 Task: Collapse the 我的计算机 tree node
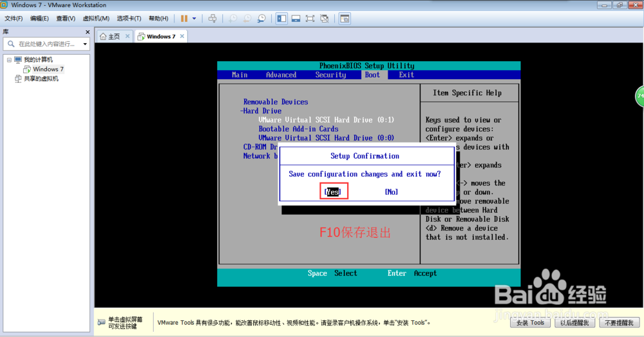point(9,60)
